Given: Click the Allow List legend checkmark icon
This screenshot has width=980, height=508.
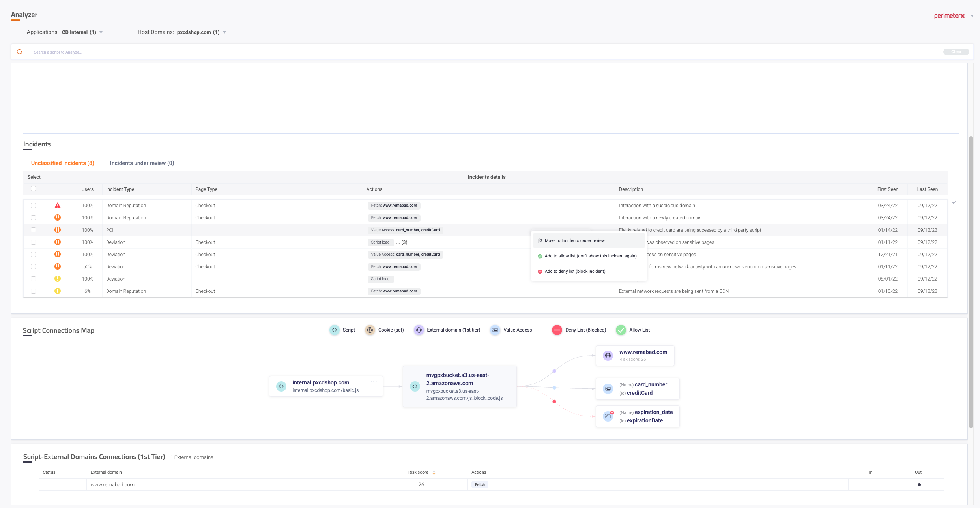Looking at the screenshot, I should click(x=621, y=330).
